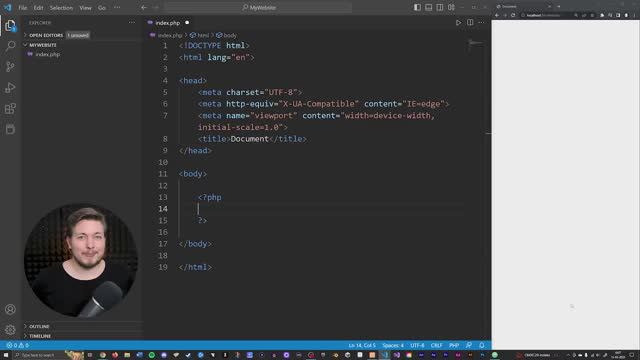The width and height of the screenshot is (640, 360).
Task: Open the File menu
Action: pyautogui.click(x=23, y=7)
